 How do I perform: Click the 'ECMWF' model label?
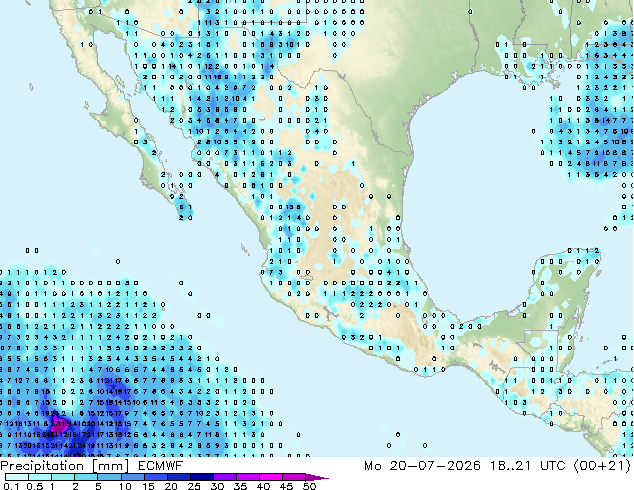pos(160,466)
